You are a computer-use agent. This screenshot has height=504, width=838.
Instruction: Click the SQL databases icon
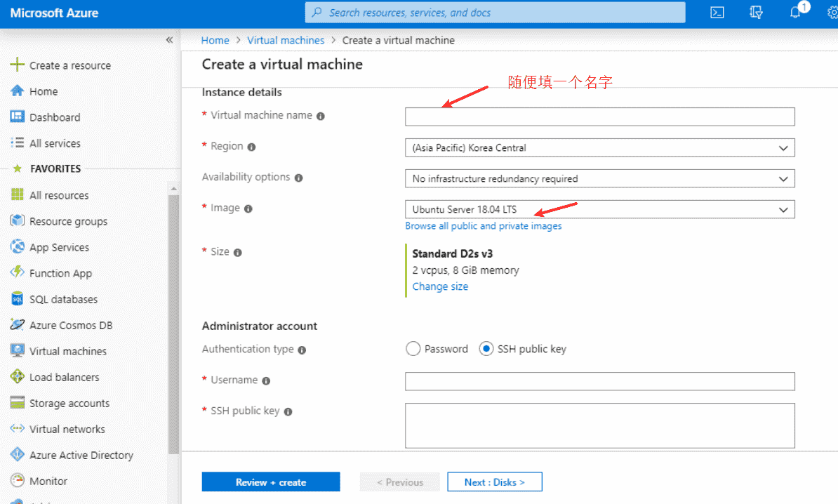[17, 298]
